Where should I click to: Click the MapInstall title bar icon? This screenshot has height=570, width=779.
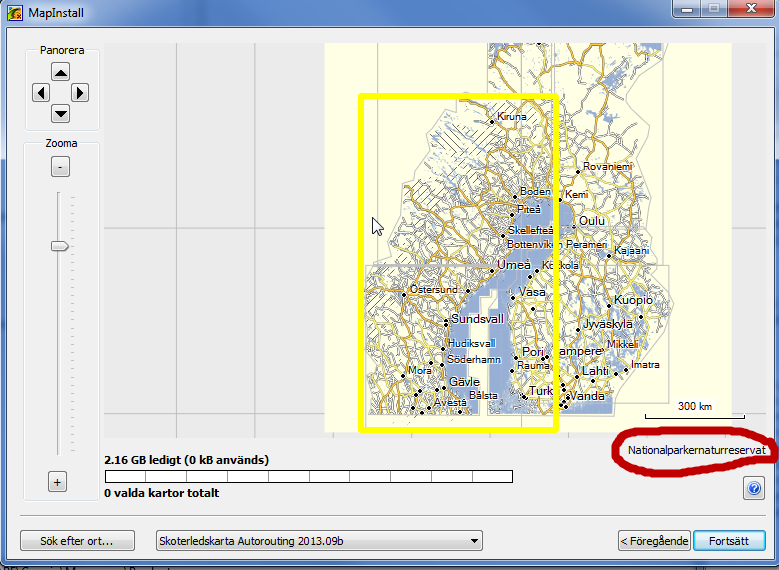tap(13, 10)
